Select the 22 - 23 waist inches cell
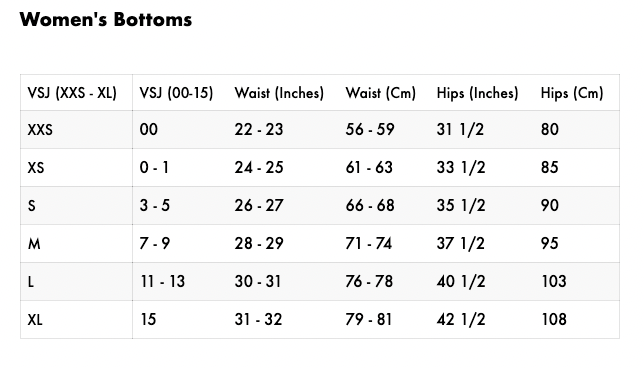This screenshot has height=368, width=644. coord(259,129)
